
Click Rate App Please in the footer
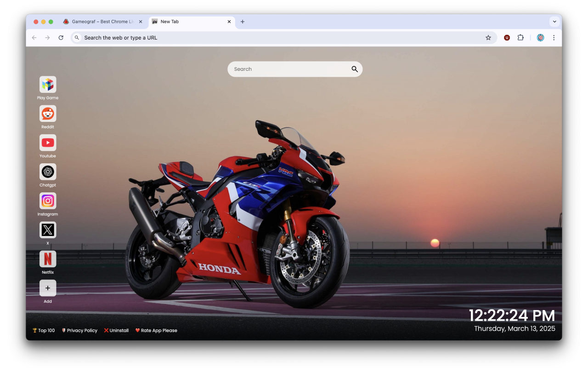point(156,330)
